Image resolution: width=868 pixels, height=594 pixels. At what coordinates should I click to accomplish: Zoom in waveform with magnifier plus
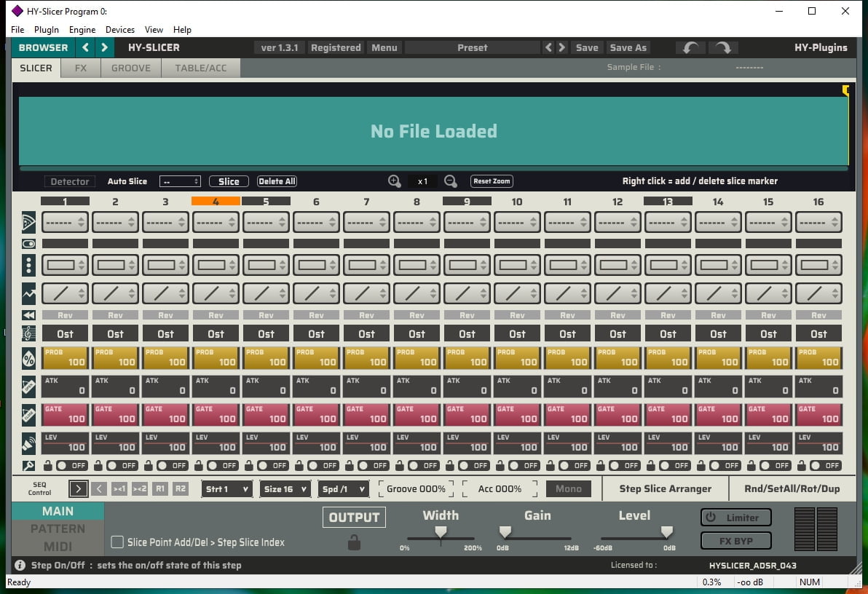[x=394, y=181]
